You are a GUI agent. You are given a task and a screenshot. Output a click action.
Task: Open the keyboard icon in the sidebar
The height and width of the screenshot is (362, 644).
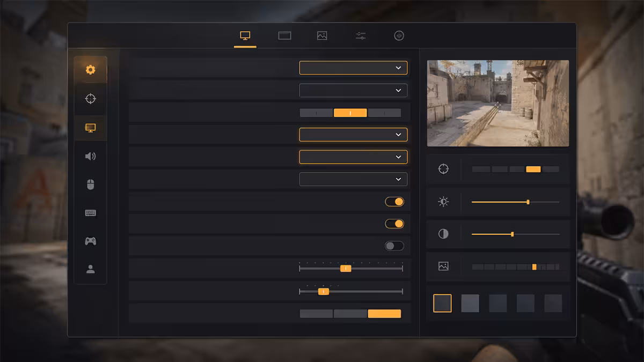[90, 213]
